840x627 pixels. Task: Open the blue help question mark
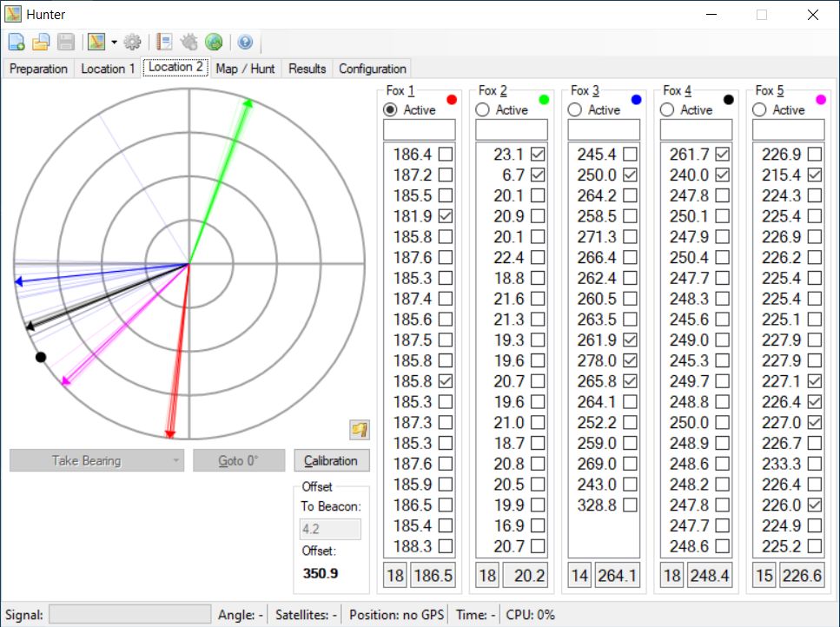245,42
